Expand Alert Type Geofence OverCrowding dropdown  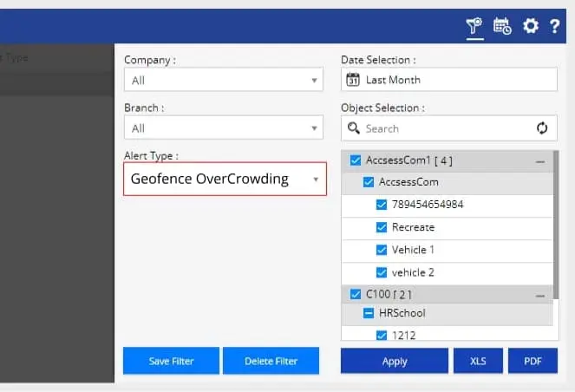225,179
